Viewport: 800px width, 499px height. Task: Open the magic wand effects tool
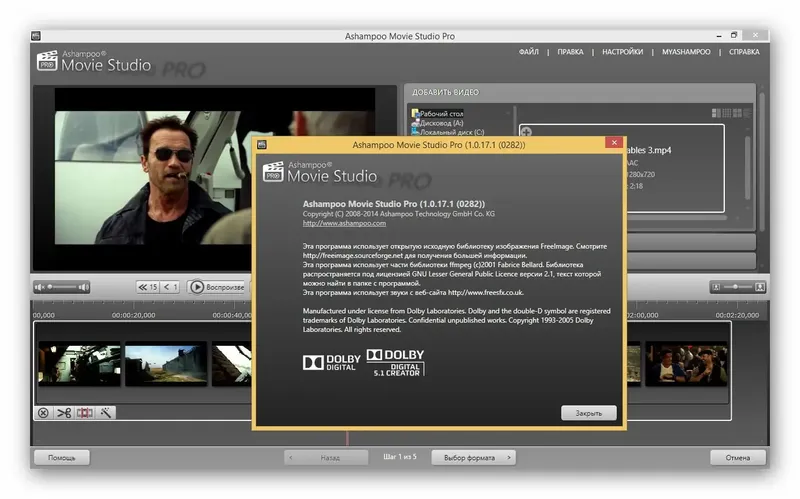[106, 413]
